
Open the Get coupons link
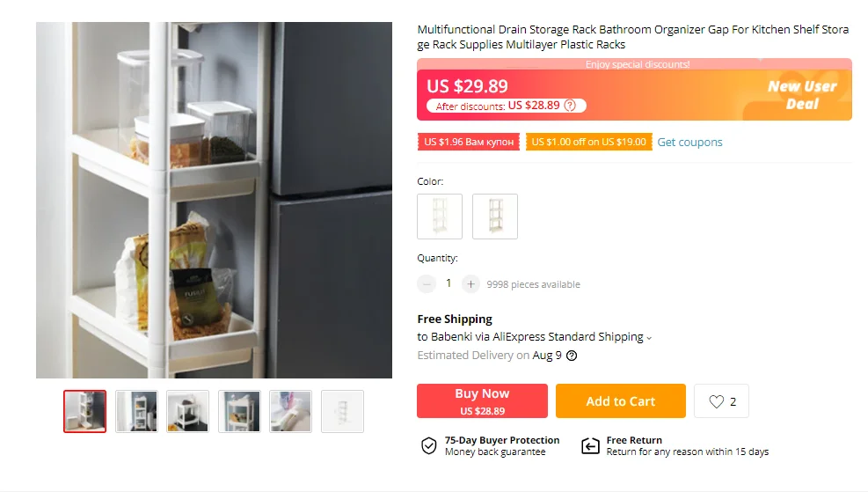pos(689,143)
